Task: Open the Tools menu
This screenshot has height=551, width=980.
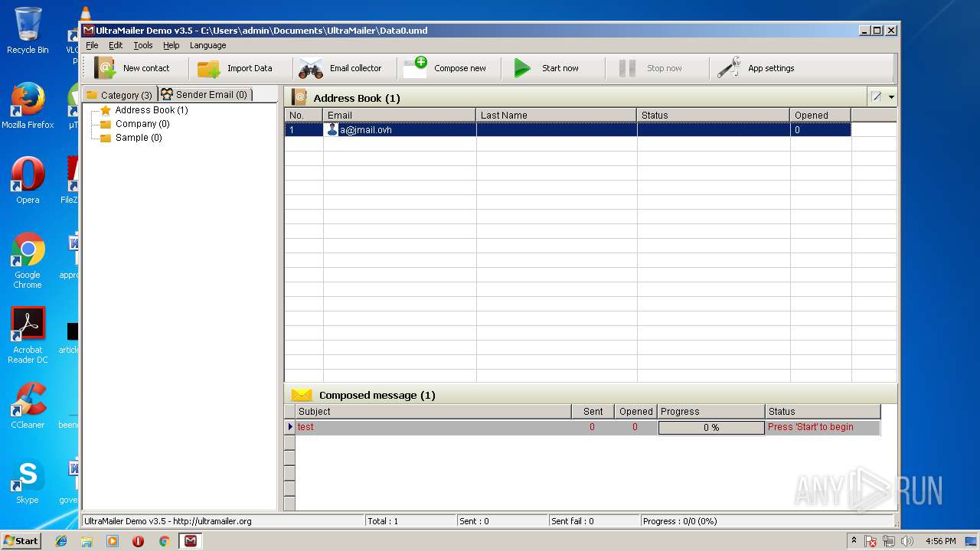Action: click(143, 45)
